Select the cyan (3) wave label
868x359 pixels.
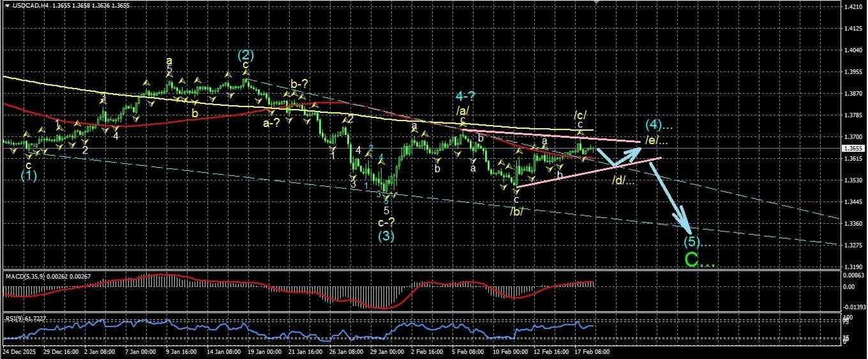[x=385, y=235]
